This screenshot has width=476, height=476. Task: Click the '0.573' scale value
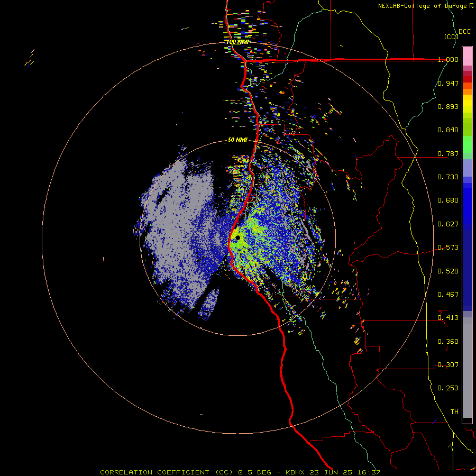coord(448,248)
